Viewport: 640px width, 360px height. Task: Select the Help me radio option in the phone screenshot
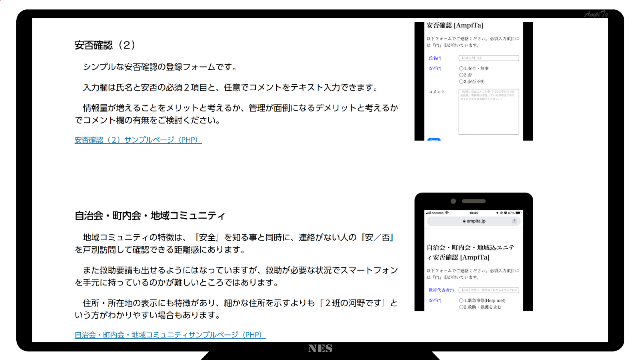pyautogui.click(x=461, y=300)
